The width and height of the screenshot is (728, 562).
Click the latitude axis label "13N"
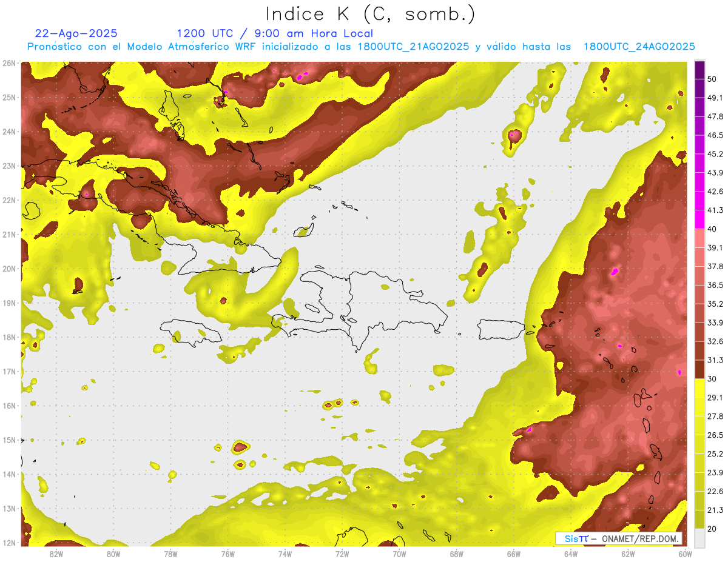pyautogui.click(x=9, y=509)
